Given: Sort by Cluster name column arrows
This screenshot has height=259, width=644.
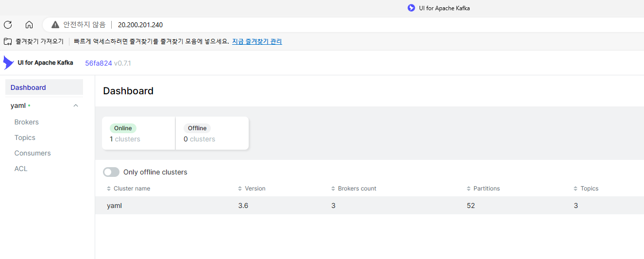Looking at the screenshot, I should tap(109, 189).
